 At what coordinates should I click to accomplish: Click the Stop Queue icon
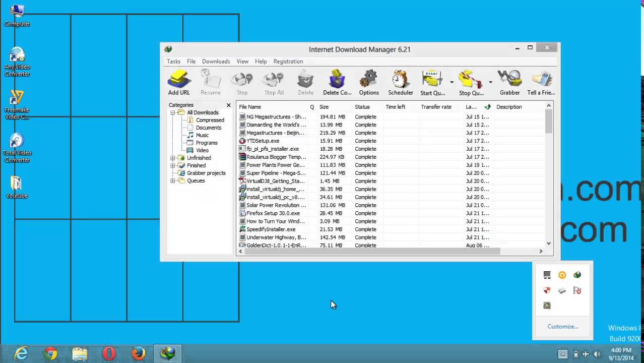(x=471, y=83)
